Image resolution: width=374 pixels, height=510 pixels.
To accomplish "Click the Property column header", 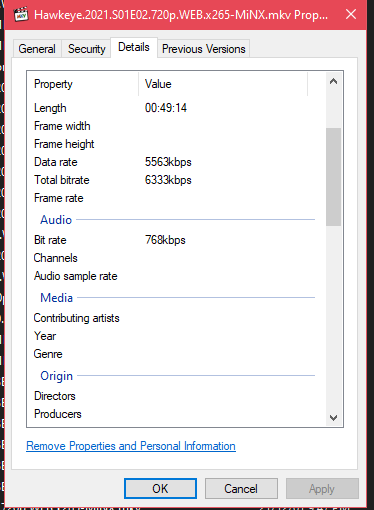I will coord(83,84).
